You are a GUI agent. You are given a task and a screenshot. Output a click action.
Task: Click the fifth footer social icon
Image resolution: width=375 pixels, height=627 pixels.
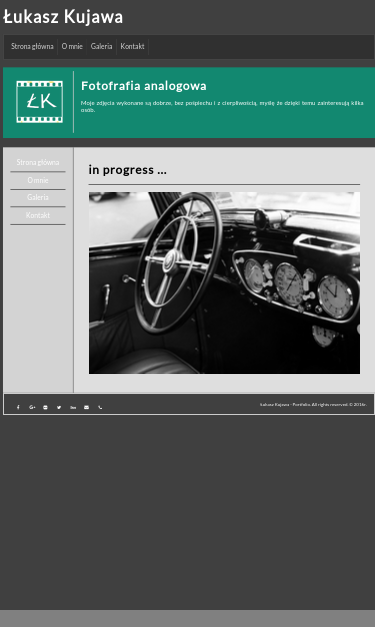click(x=73, y=407)
